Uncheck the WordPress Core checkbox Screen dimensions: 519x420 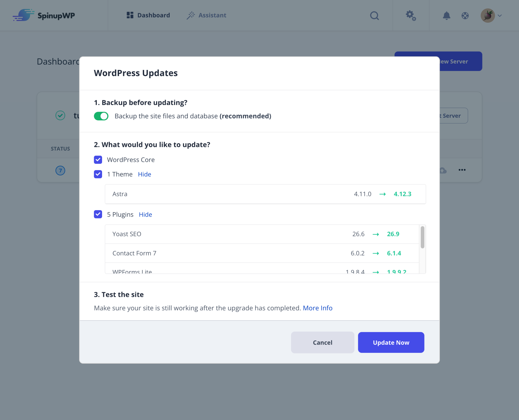click(98, 160)
